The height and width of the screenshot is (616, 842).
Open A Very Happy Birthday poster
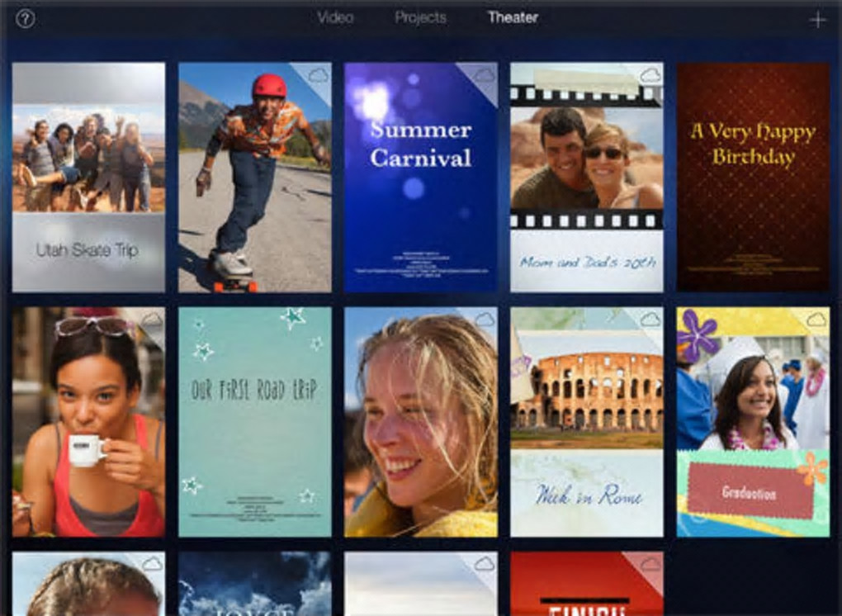point(754,178)
